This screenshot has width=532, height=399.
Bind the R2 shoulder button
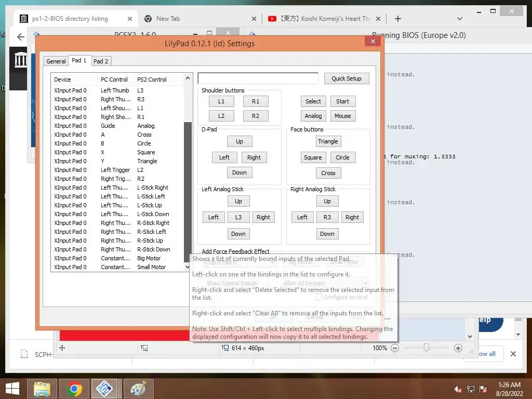click(x=256, y=116)
